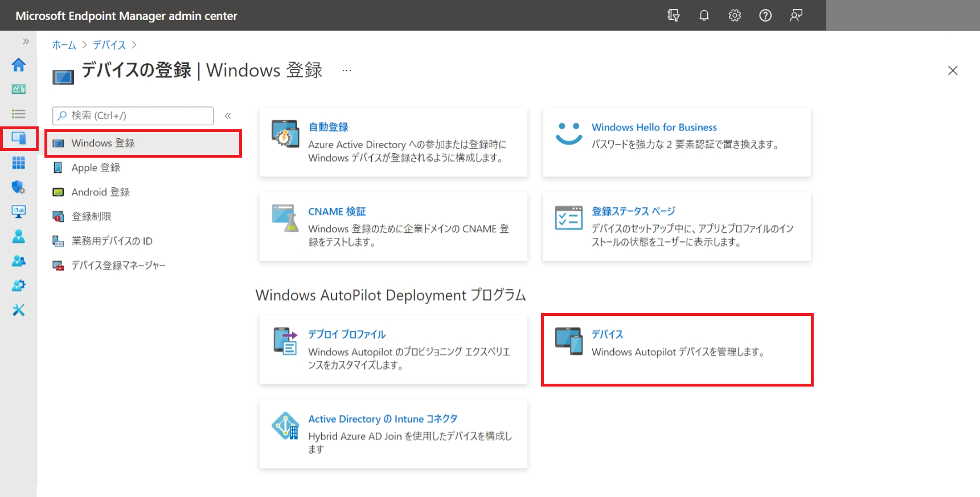This screenshot has height=497, width=980.
Task: Open the Home icon in left sidebar
Action: pyautogui.click(x=18, y=65)
